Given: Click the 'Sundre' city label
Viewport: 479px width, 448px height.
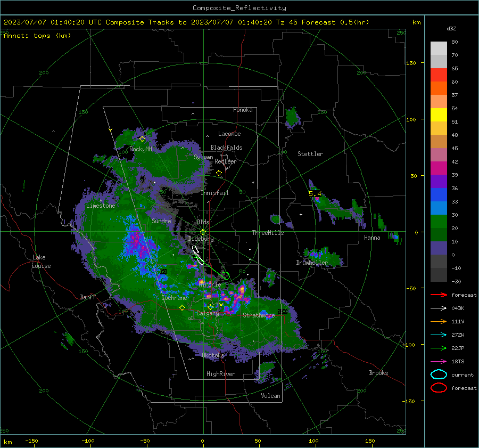Looking at the screenshot, I should click(161, 221).
